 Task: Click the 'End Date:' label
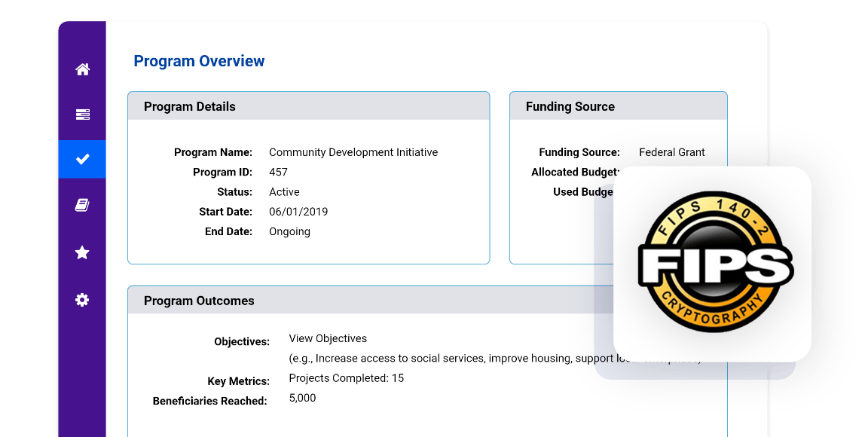[228, 231]
